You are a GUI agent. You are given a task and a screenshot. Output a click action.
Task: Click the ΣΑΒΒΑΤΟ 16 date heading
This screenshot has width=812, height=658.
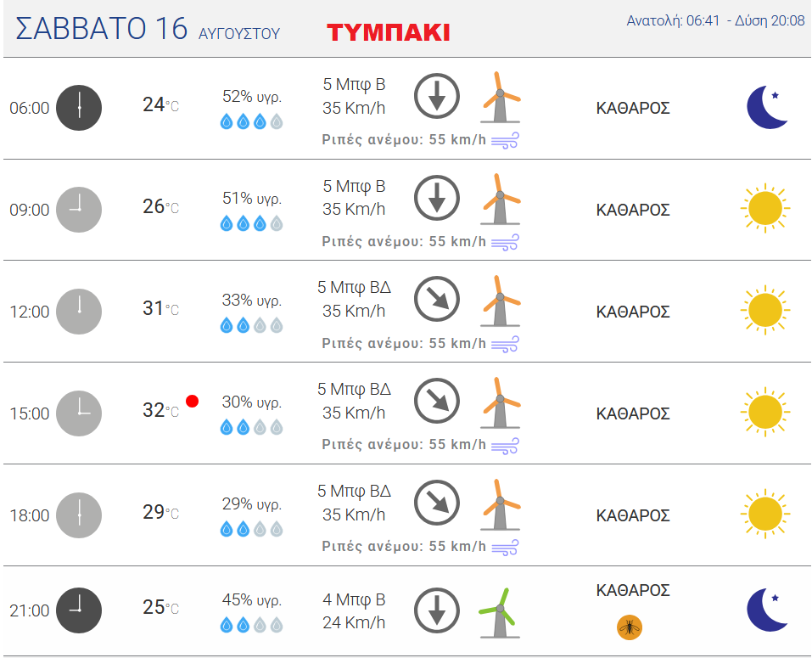pyautogui.click(x=102, y=28)
